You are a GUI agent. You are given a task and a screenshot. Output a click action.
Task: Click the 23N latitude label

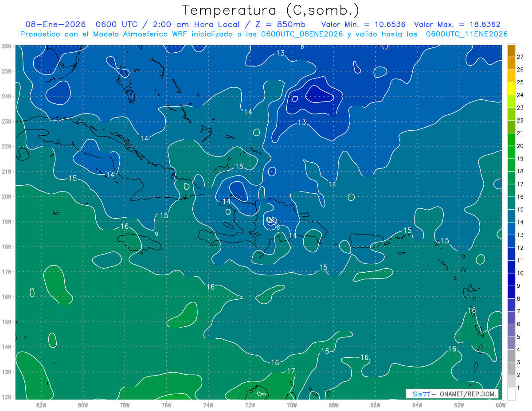[6, 121]
